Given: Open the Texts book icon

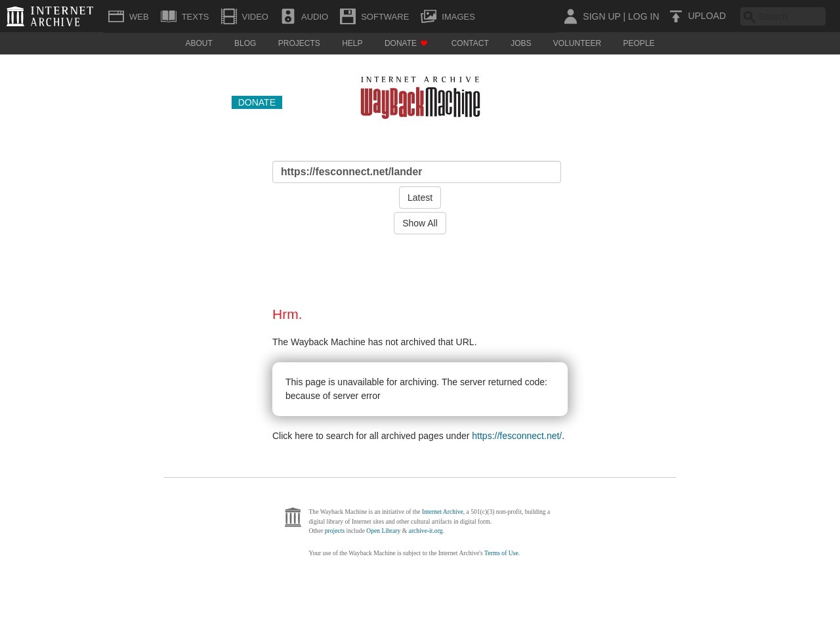Looking at the screenshot, I should [x=169, y=16].
